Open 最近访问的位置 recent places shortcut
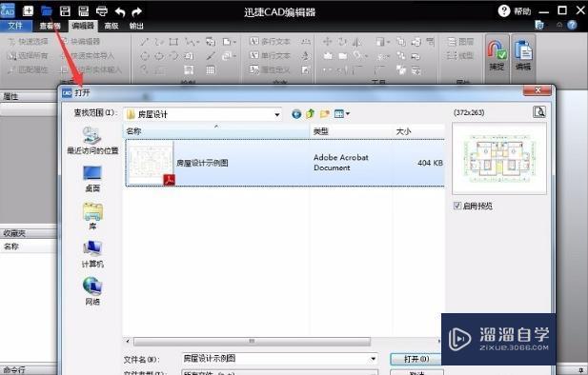The height and width of the screenshot is (375, 588). pos(92,141)
